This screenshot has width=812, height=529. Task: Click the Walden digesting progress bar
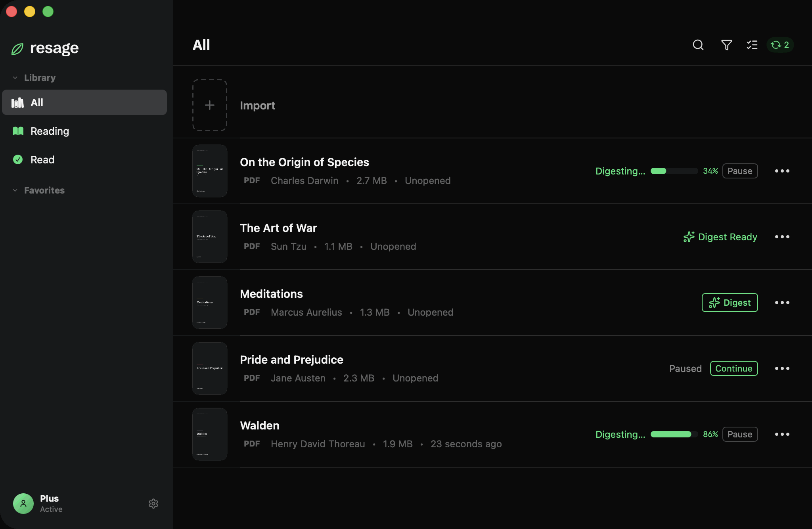[674, 434]
